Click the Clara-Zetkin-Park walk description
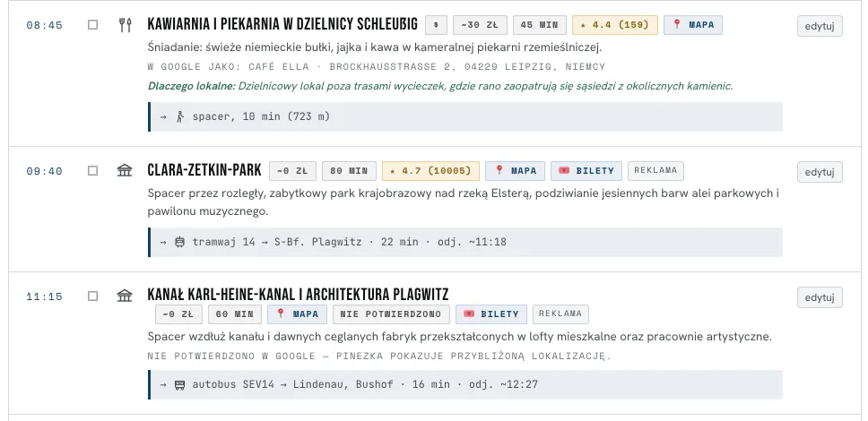Image resolution: width=868 pixels, height=421 pixels. pyautogui.click(x=464, y=202)
